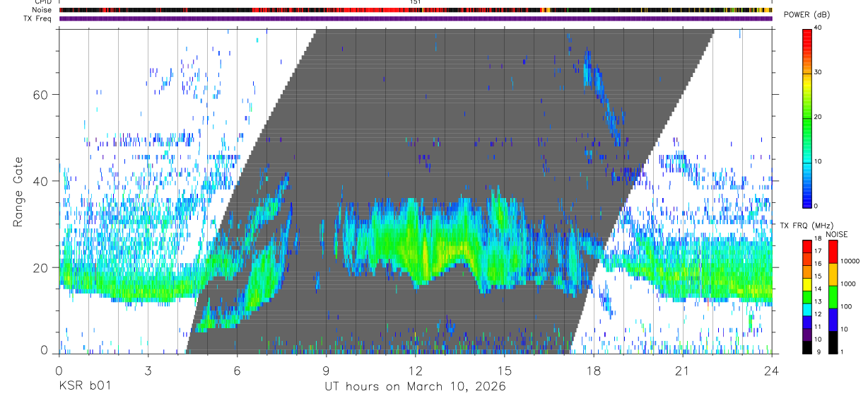Click the KSR b01 radar beam label
The height and width of the screenshot is (401, 868).
84,387
